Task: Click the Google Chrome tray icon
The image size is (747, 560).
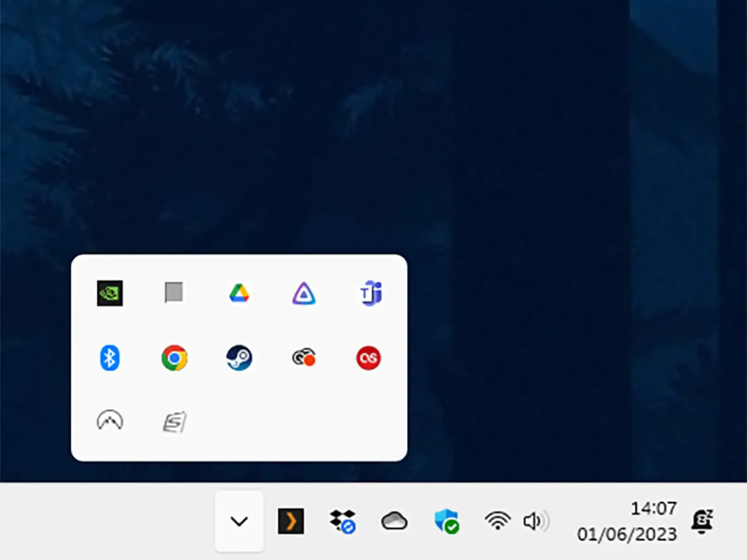Action: coord(174,358)
